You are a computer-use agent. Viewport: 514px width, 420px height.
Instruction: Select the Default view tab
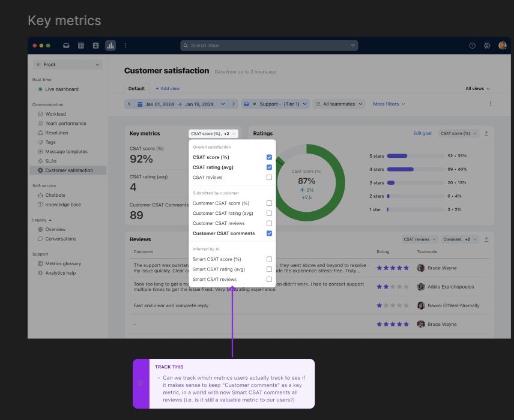point(136,88)
